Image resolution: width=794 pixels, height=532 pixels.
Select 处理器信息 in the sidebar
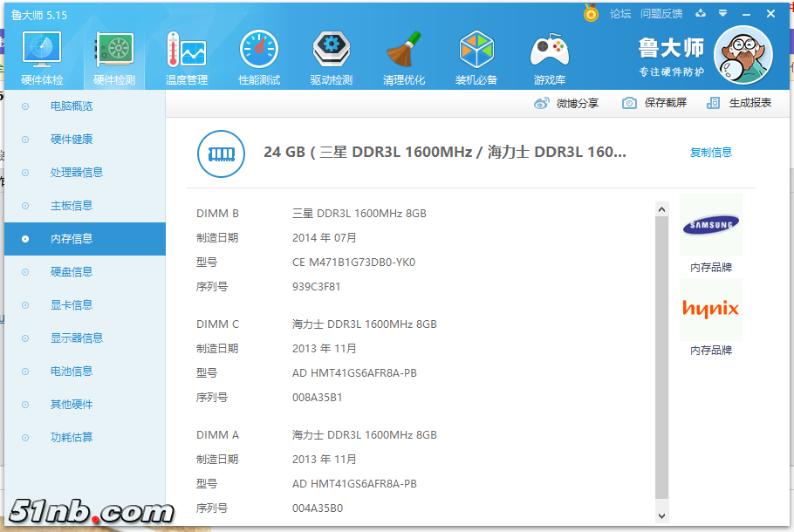pyautogui.click(x=77, y=173)
